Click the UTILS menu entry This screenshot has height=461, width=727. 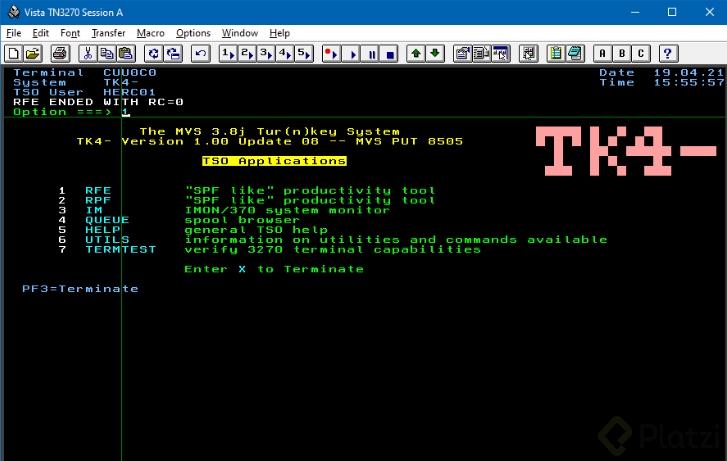(107, 240)
